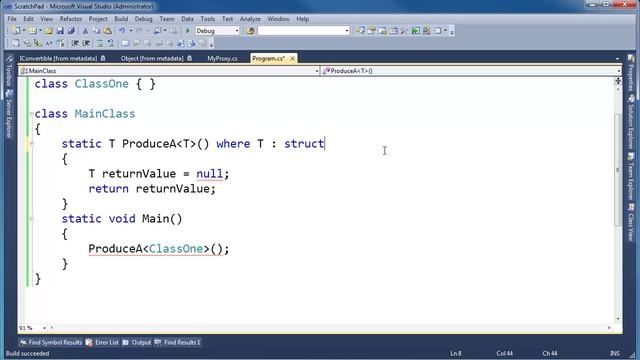Open the Solution Explorer side tab
The image size is (640, 360).
point(631,122)
